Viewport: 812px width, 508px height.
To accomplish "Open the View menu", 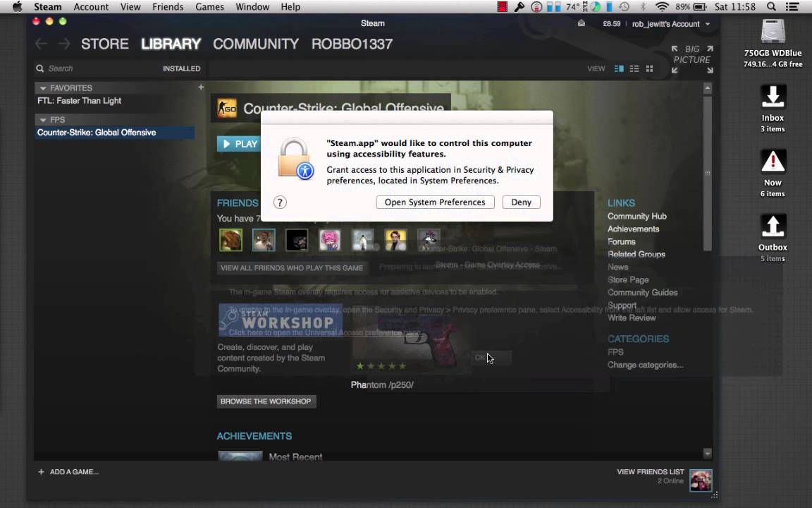I will click(130, 7).
